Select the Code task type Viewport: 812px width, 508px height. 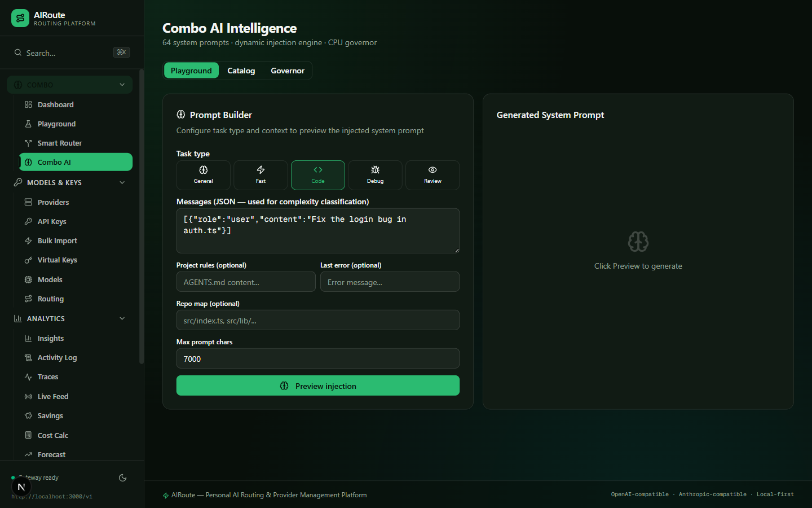point(318,175)
